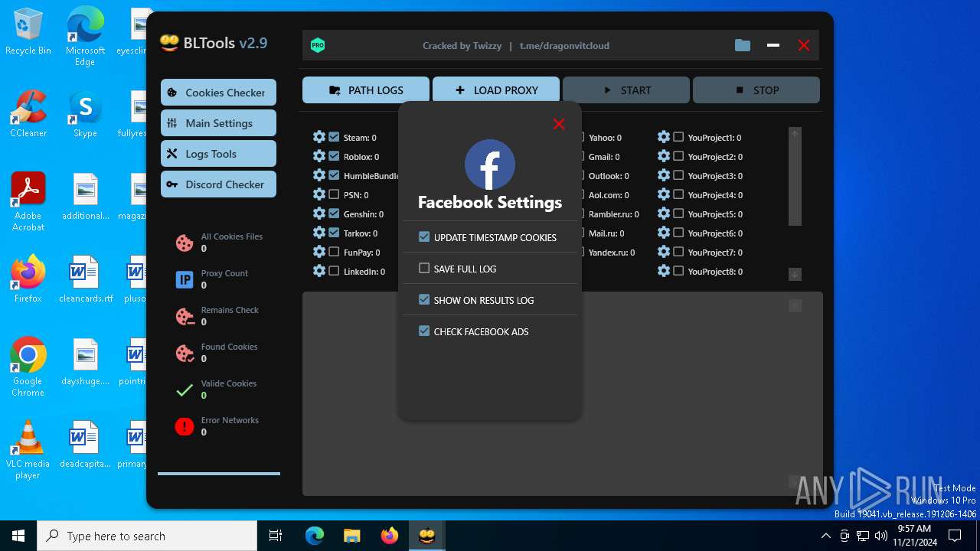Open YouProject5 settings gear icon
Image resolution: width=980 pixels, height=551 pixels.
[664, 214]
